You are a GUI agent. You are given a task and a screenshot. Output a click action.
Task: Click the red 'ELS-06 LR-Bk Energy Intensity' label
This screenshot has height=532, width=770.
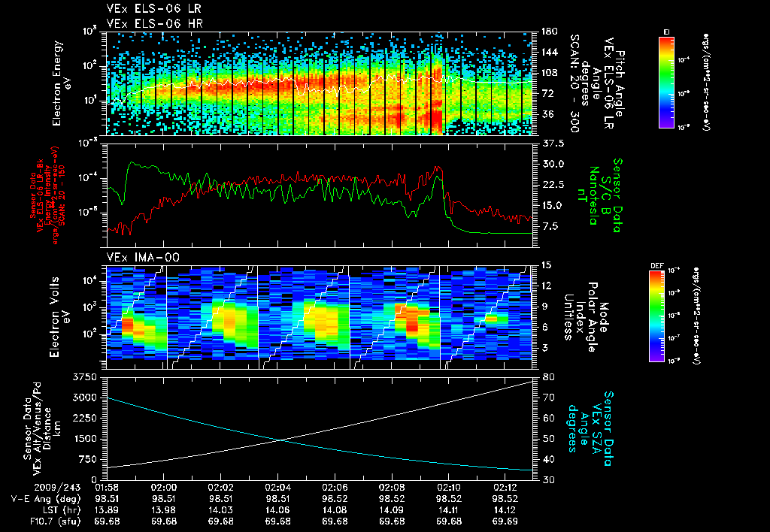44,195
